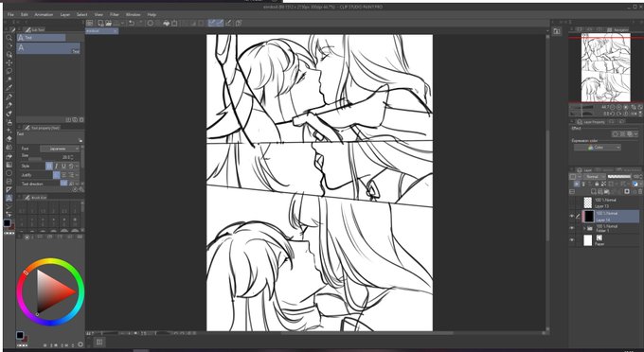
Task: Select the Zoom (magnifier) tool
Action: 9,38
